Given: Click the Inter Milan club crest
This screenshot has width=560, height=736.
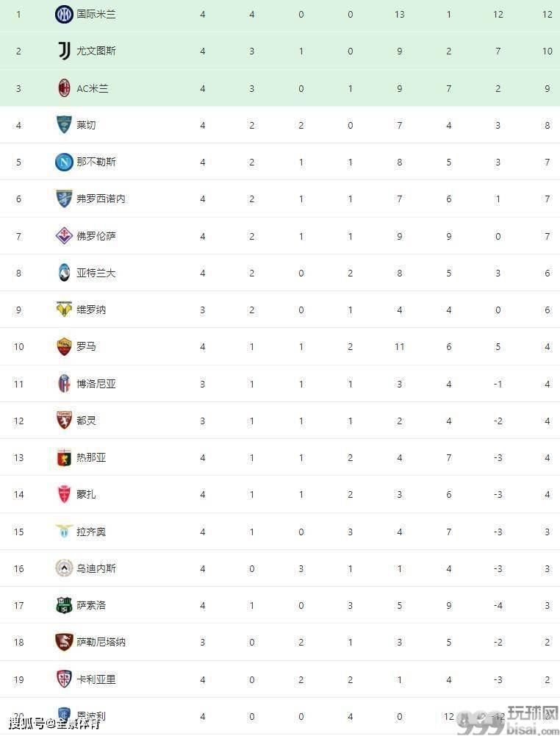Looking at the screenshot, I should (64, 15).
